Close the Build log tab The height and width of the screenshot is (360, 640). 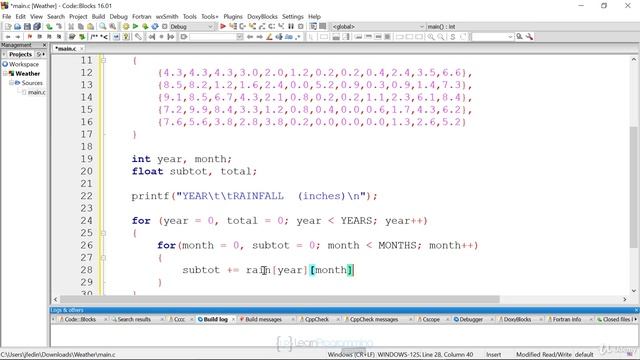(x=233, y=320)
